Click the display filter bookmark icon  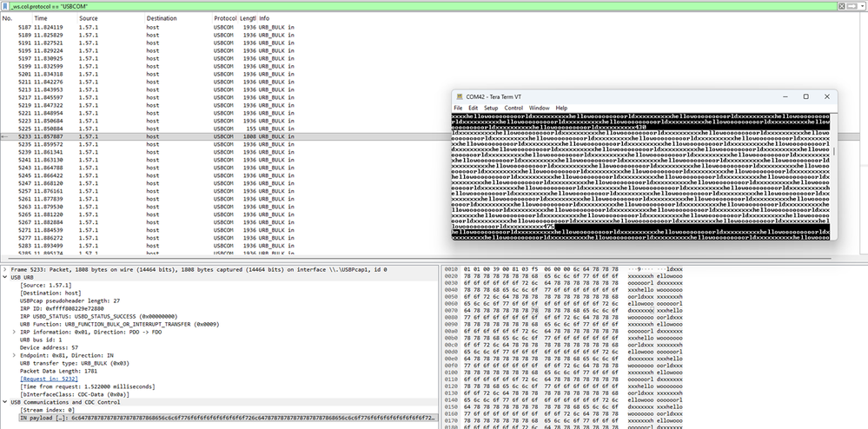[x=5, y=6]
